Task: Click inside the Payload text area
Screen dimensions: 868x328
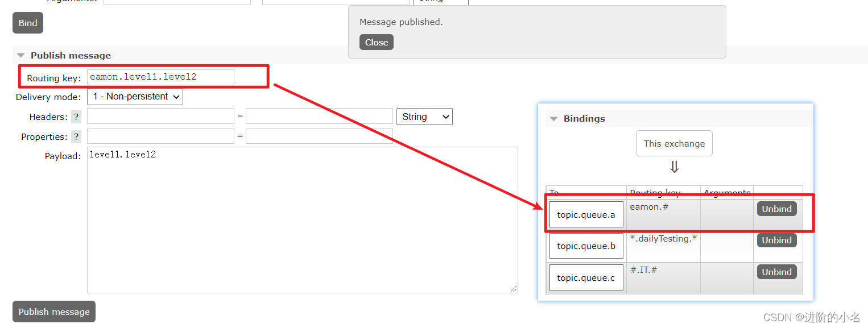Action: 302,220
